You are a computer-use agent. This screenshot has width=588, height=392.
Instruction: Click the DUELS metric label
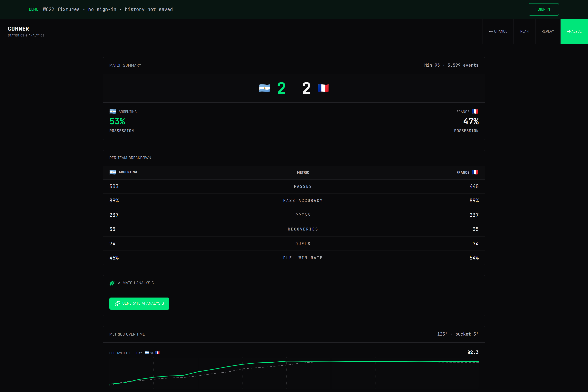coord(303,244)
